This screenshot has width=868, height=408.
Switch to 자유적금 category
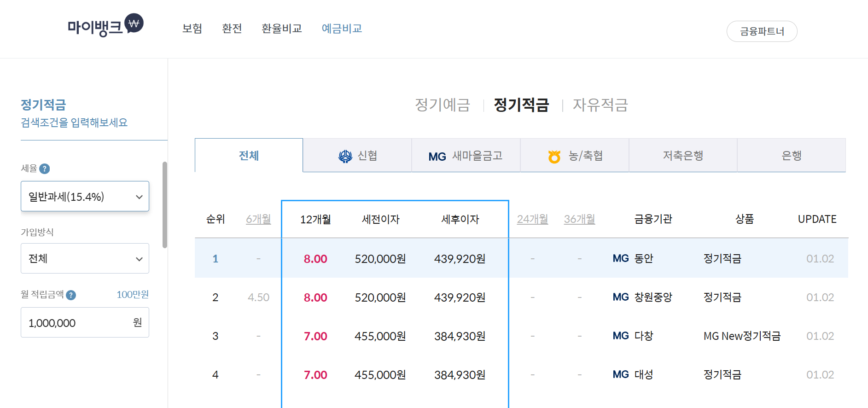pyautogui.click(x=600, y=105)
